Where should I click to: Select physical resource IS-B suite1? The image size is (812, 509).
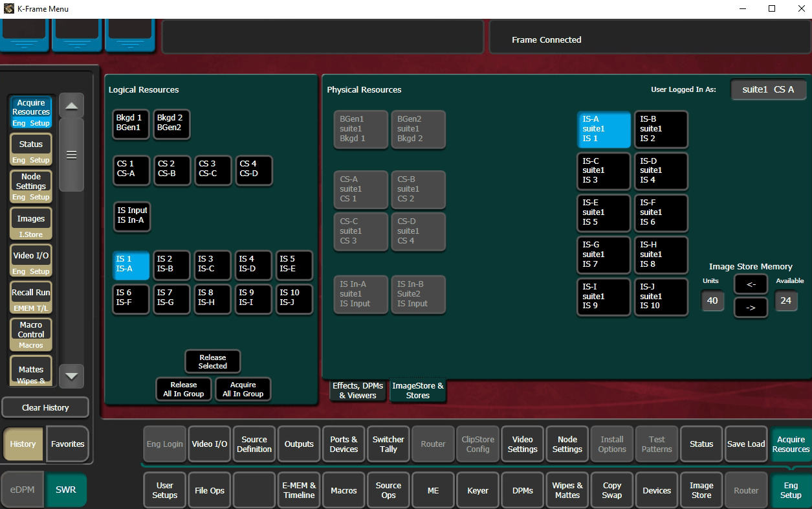click(661, 130)
